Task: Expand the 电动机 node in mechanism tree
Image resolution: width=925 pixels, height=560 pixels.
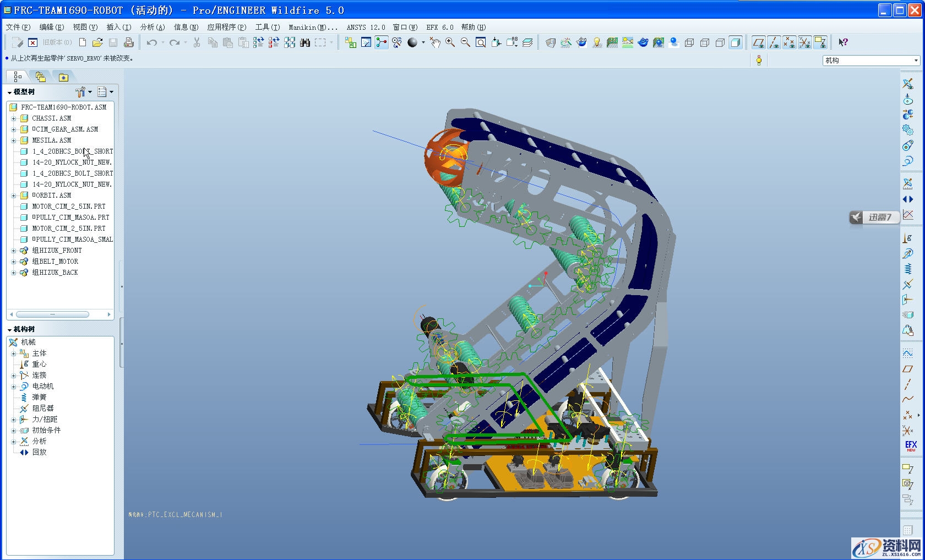Action: (14, 387)
